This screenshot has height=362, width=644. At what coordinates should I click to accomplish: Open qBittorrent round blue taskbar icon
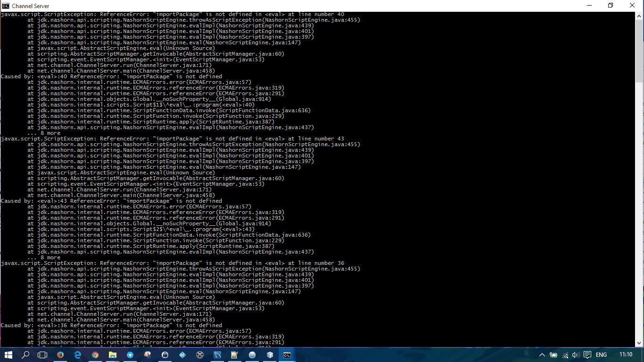click(x=252, y=354)
